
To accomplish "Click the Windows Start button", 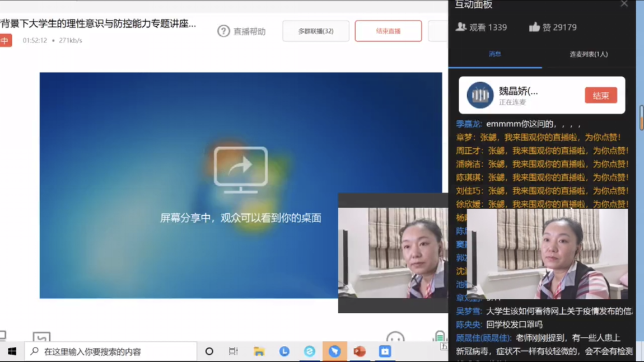I will [x=12, y=351].
